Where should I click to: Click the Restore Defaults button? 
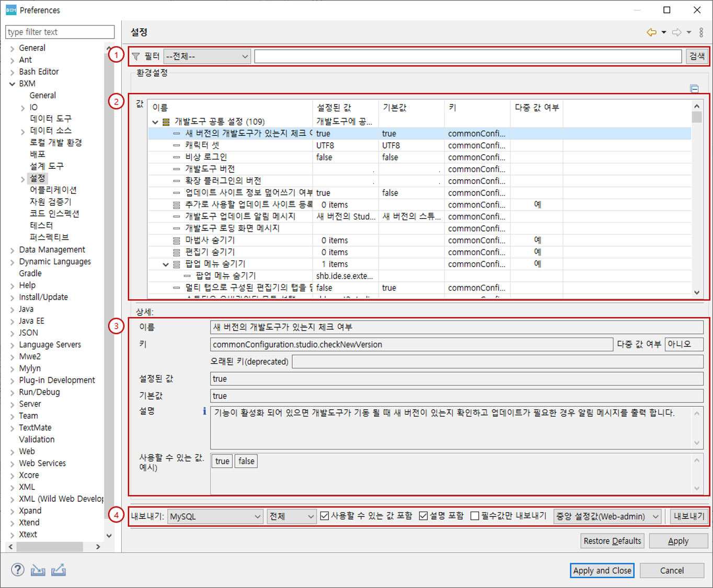(612, 541)
